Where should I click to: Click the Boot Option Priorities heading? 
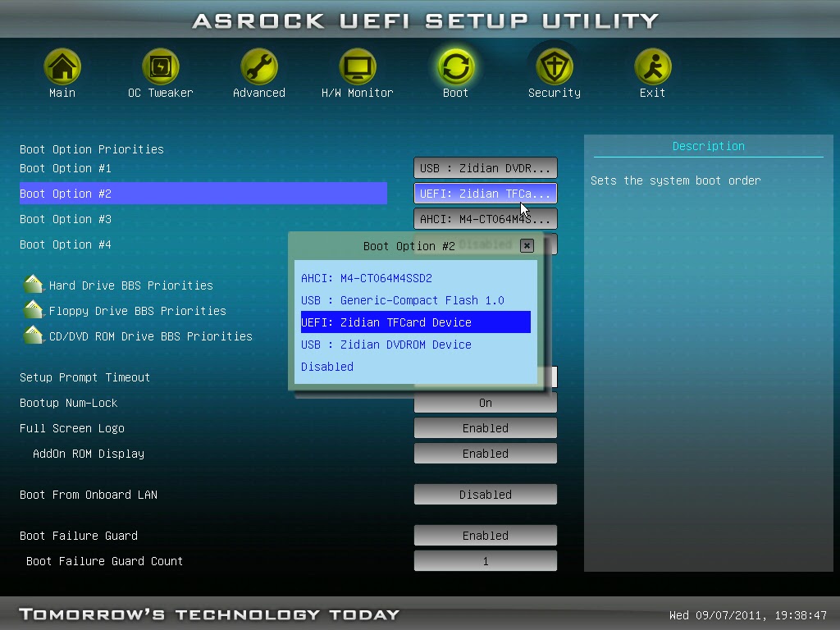(92, 149)
